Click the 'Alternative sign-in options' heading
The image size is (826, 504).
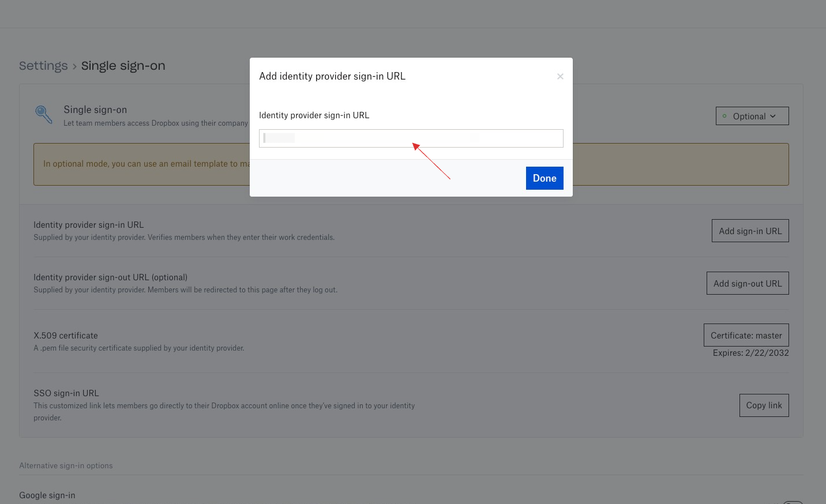point(66,466)
